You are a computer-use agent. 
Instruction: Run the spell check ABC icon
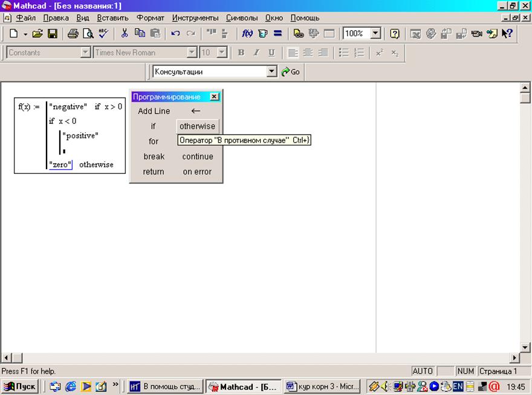103,34
